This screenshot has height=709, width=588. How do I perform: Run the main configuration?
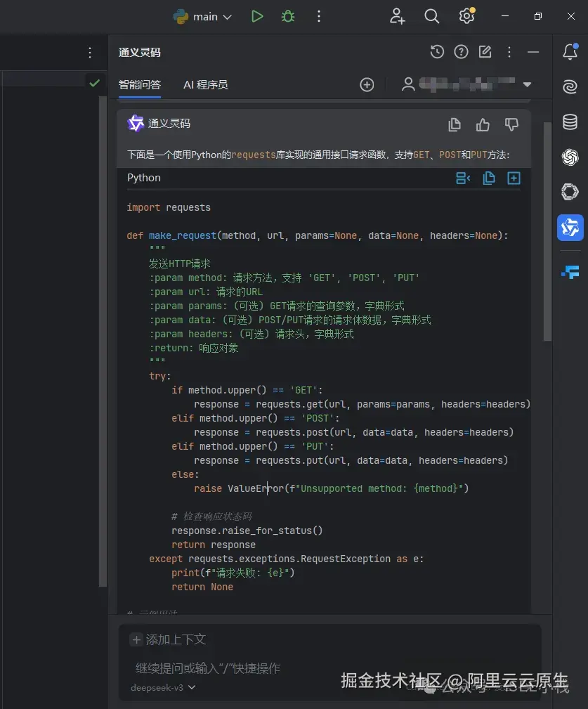pos(256,17)
